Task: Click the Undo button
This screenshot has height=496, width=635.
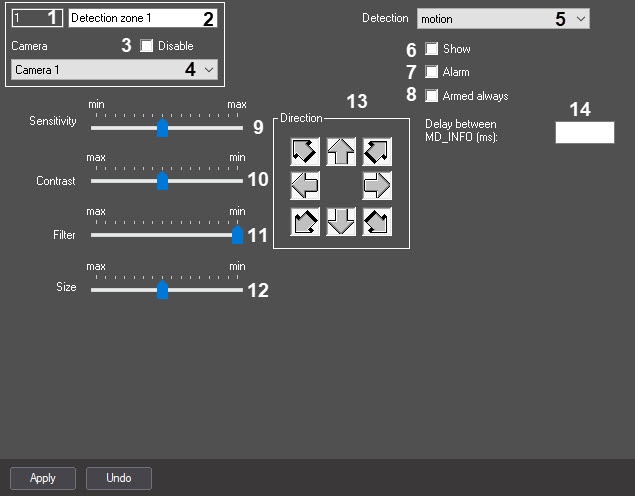Action: pyautogui.click(x=118, y=478)
